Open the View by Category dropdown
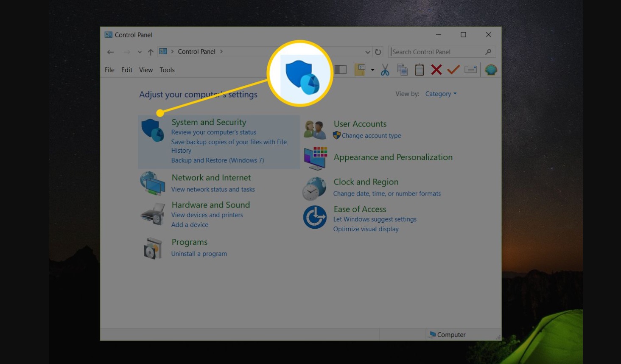The height and width of the screenshot is (364, 621). (441, 94)
